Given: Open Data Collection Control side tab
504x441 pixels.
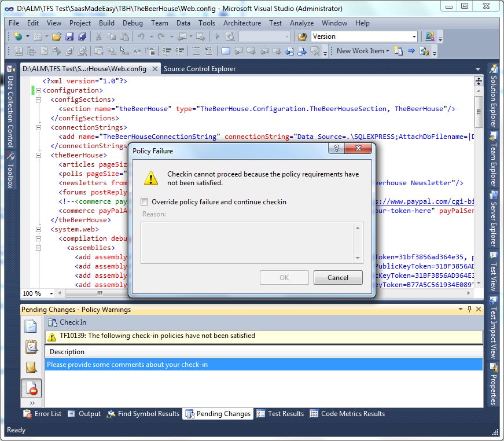Looking at the screenshot, I should (10, 106).
